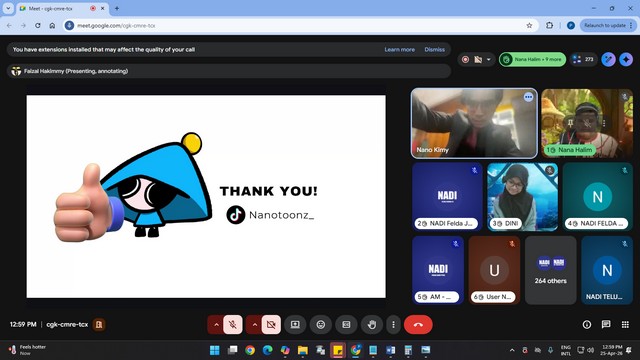Toggle closed captions button
Viewport: 640px width, 360px height.
pyautogui.click(x=346, y=325)
